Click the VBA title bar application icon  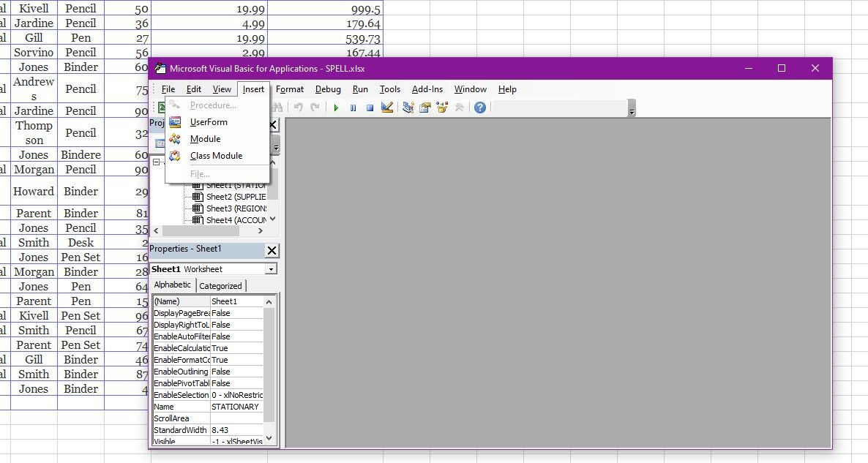point(160,69)
